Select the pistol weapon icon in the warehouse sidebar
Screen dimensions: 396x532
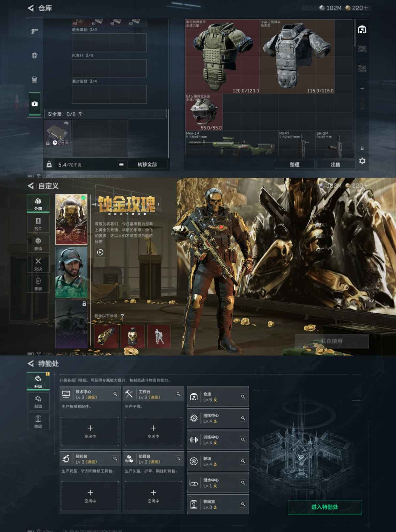click(35, 31)
